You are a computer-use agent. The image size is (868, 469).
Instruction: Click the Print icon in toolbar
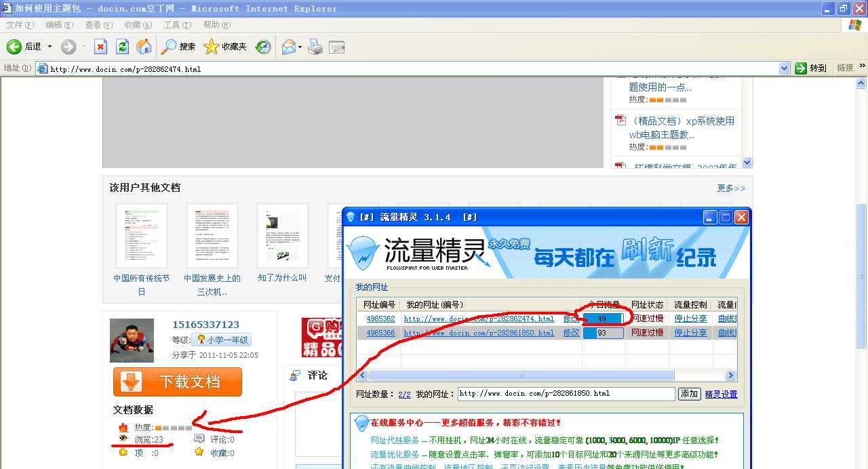(315, 47)
